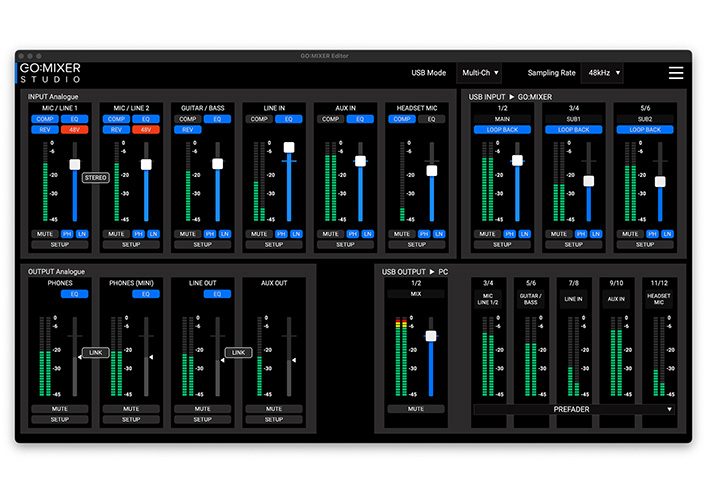The image size is (707, 500).
Task: Toggle LN on HEADSET MIC channel
Action: 439,234
